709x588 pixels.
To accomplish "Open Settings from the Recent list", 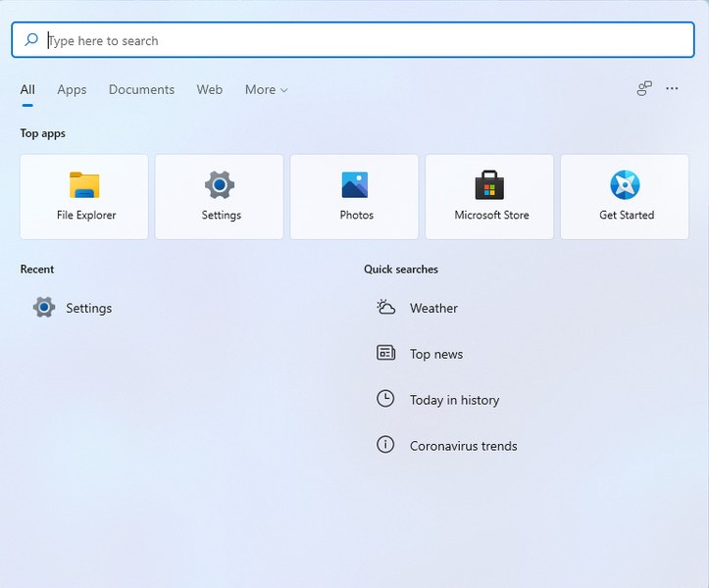I will pyautogui.click(x=73, y=308).
